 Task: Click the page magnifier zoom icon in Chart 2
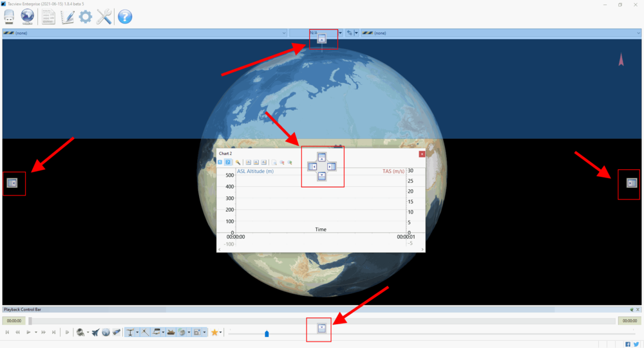pos(274,163)
